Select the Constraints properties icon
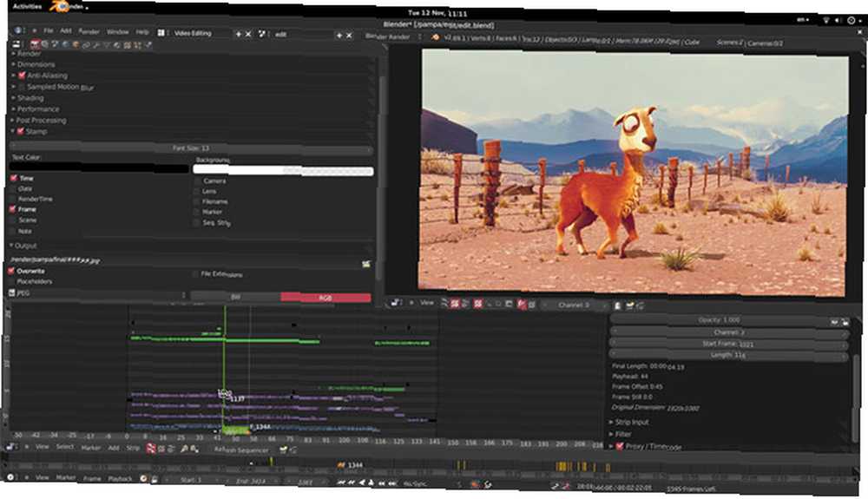Viewport: 868px width, 499px height. [86, 45]
